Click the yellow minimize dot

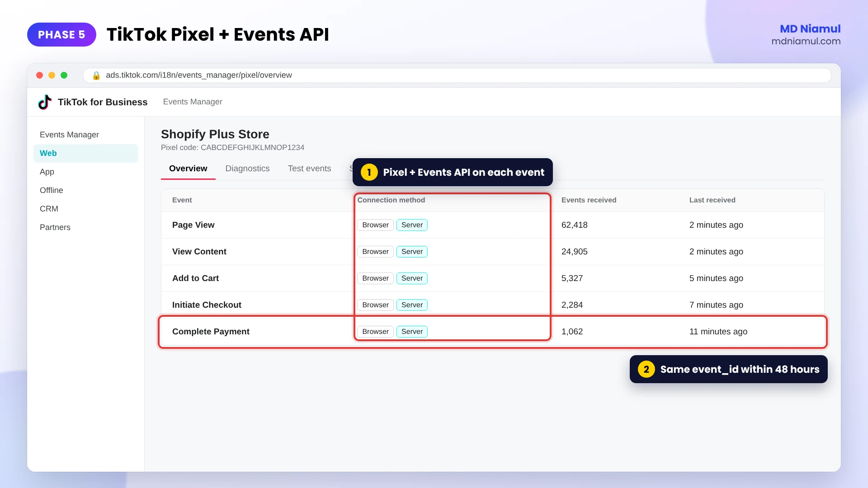(x=52, y=75)
